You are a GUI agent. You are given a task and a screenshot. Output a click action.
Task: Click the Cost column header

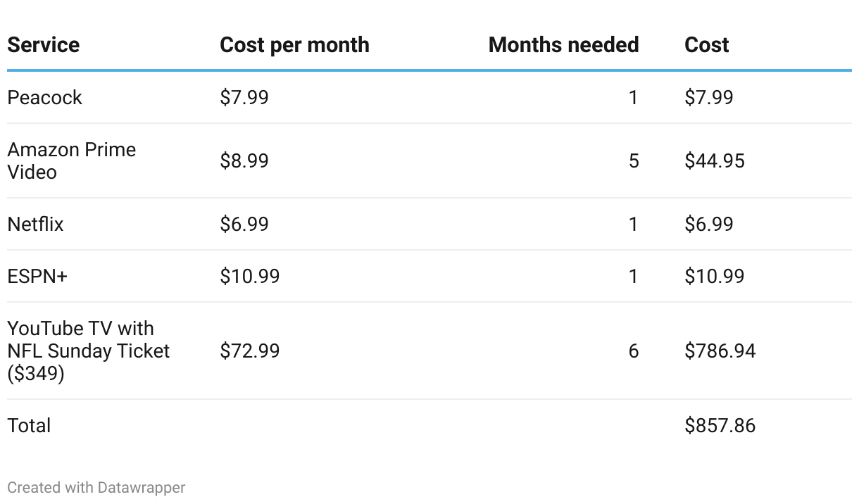tap(706, 45)
